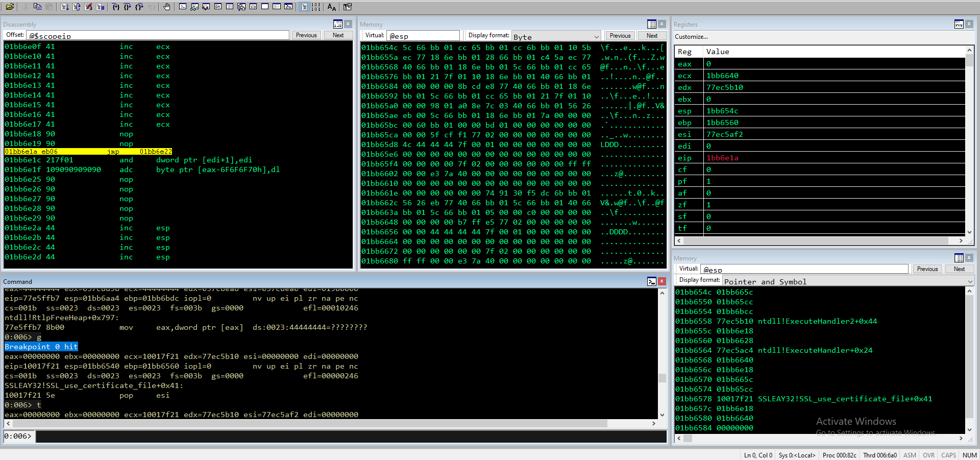The width and height of the screenshot is (980, 460).
Task: Click the command input field
Action: point(350,437)
